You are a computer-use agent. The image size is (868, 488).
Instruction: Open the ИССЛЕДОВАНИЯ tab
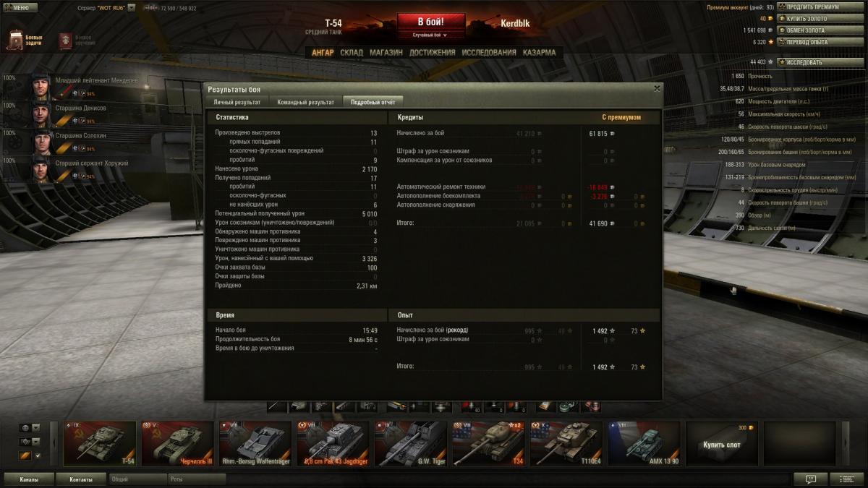(x=489, y=53)
